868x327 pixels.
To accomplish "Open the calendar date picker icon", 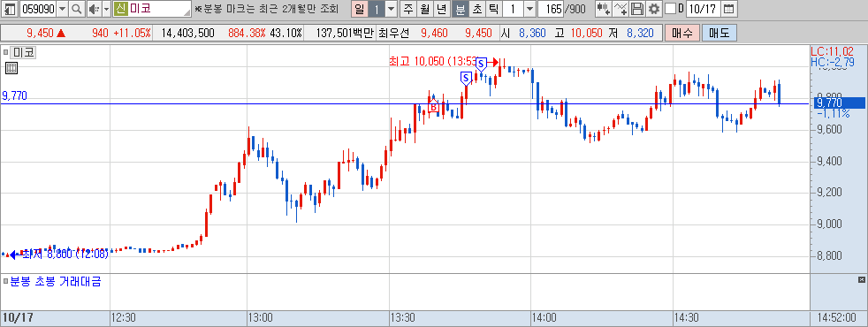I will [x=729, y=9].
